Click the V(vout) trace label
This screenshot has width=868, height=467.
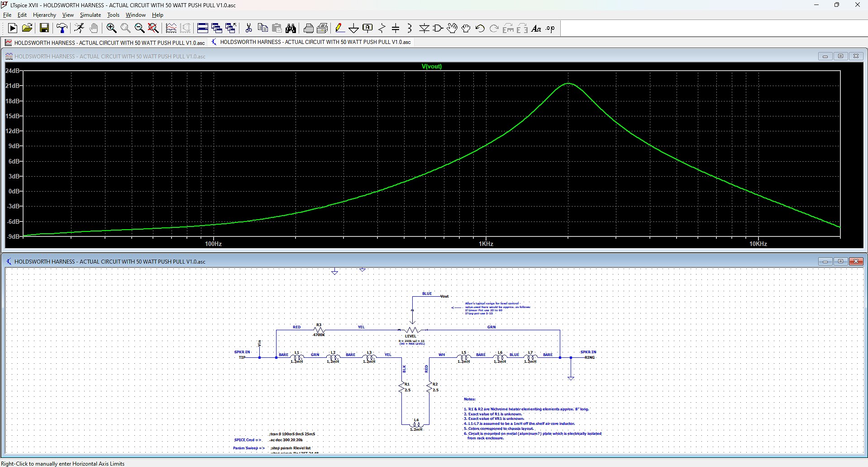click(431, 66)
